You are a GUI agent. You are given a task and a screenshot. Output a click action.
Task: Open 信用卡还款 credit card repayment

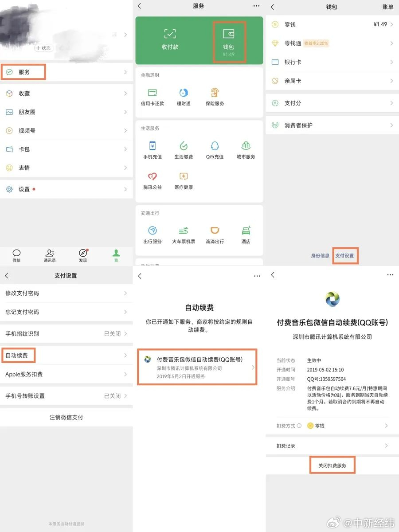point(153,97)
